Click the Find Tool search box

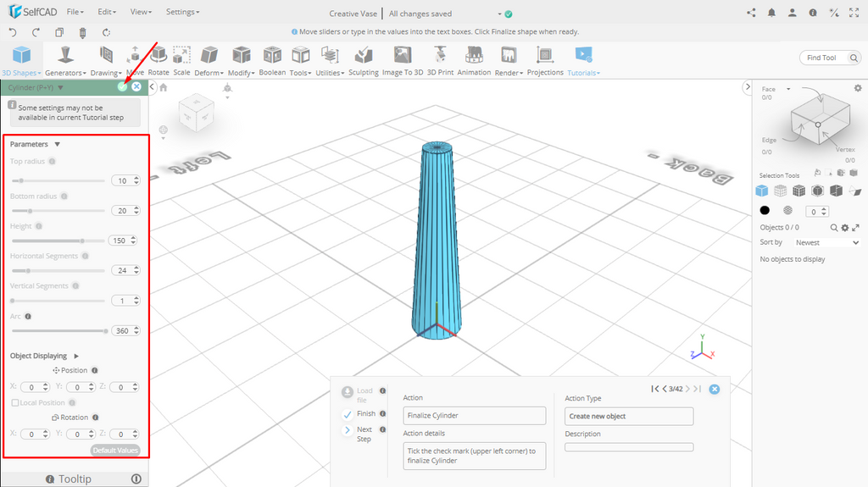click(830, 58)
